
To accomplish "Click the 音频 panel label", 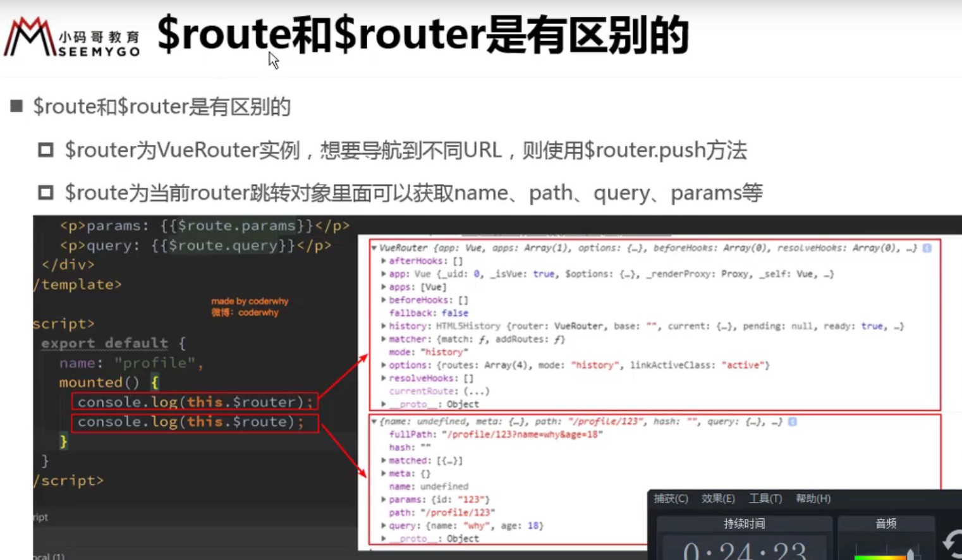I will (x=886, y=523).
